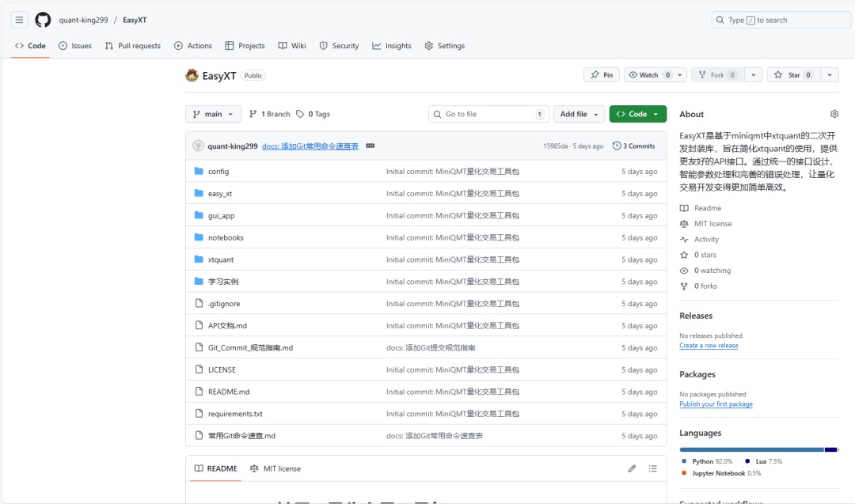Open the hamburger navigation menu
This screenshot has height=504, width=855.
coord(19,20)
